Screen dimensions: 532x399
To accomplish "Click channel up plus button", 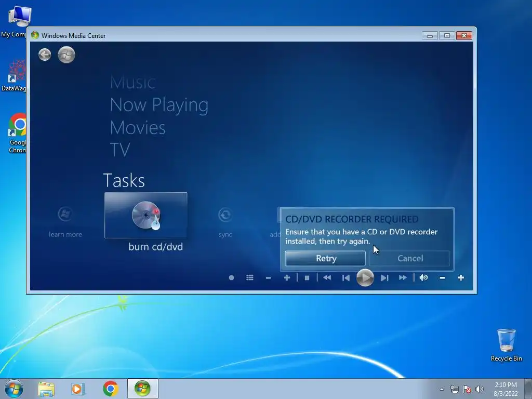I will click(287, 278).
